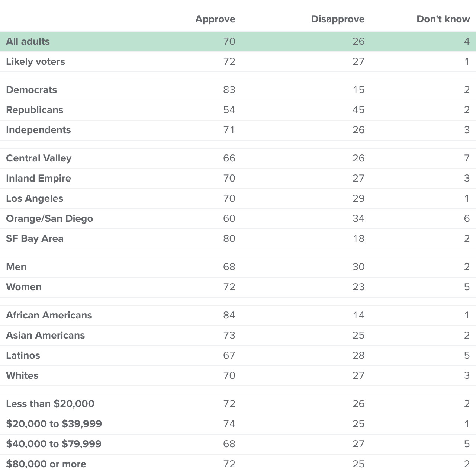
Task: Click the Central Valley row label
Action: coord(39,158)
